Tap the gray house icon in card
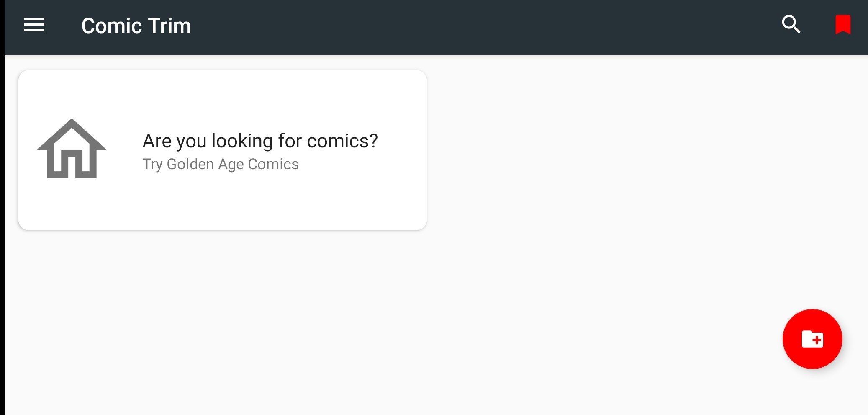 72,149
